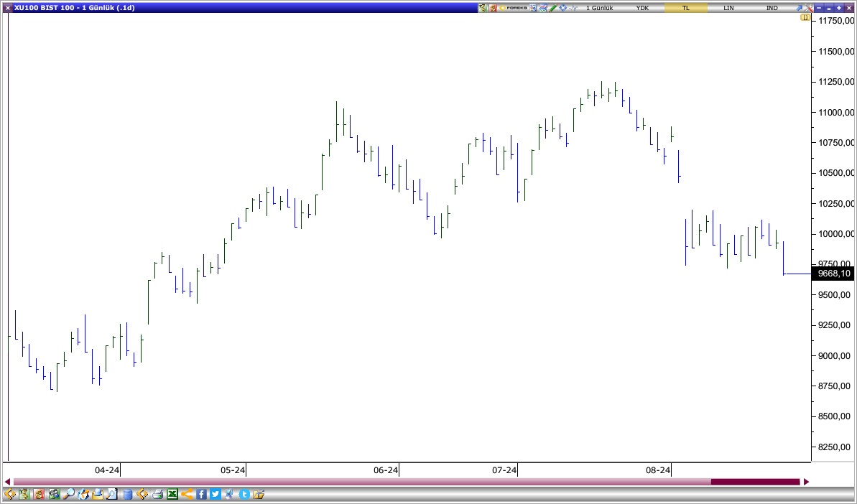Click the orange share icon
The width and height of the screenshot is (857, 504).
(187, 494)
